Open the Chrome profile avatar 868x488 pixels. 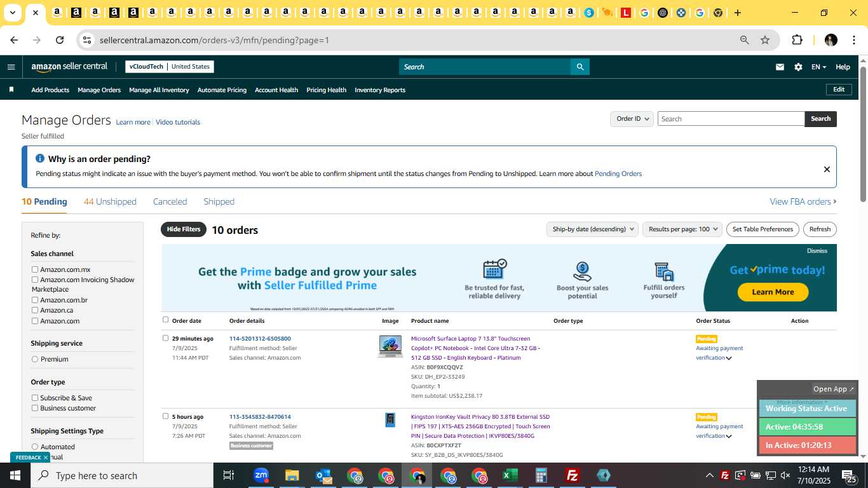[x=831, y=40]
